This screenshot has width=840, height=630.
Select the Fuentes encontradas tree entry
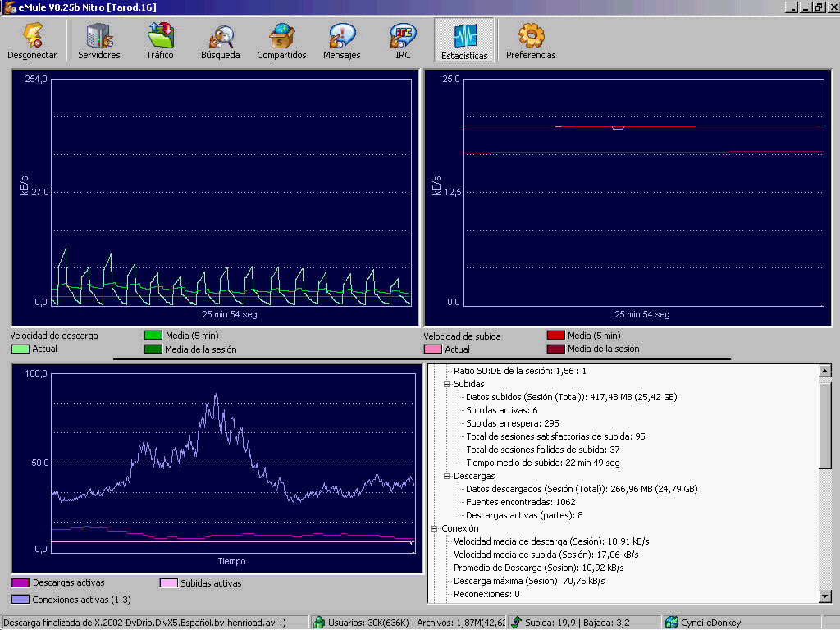tap(520, 502)
